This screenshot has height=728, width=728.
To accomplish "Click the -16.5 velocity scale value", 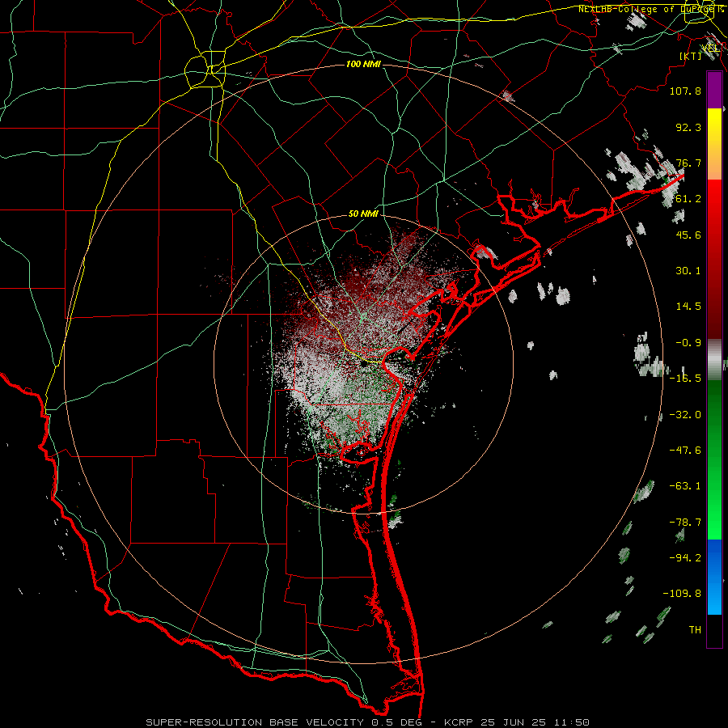I will tap(685, 379).
